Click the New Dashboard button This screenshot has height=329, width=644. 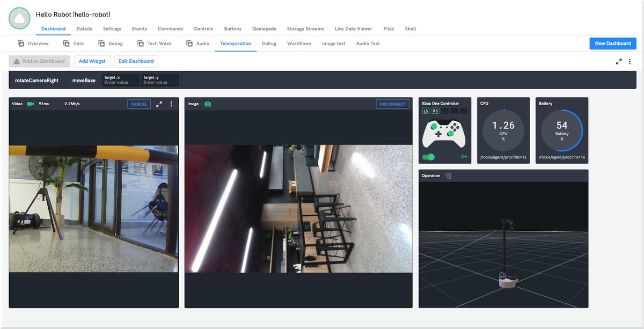pyautogui.click(x=613, y=43)
